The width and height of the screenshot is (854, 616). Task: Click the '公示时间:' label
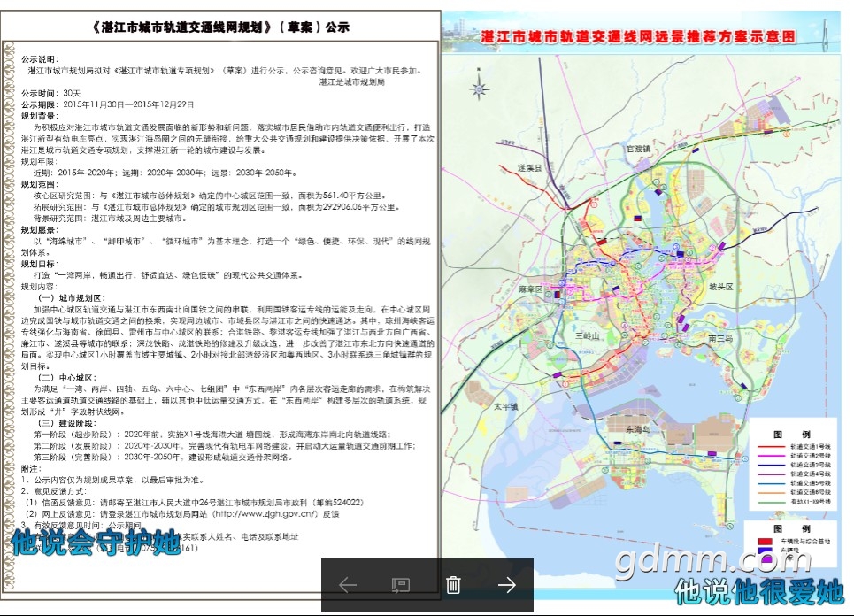tap(40, 93)
